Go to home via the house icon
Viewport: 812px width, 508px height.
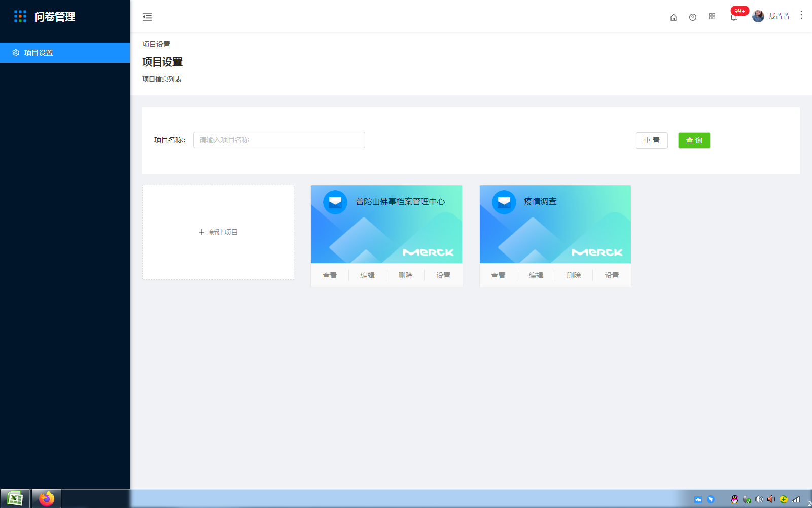tap(674, 17)
